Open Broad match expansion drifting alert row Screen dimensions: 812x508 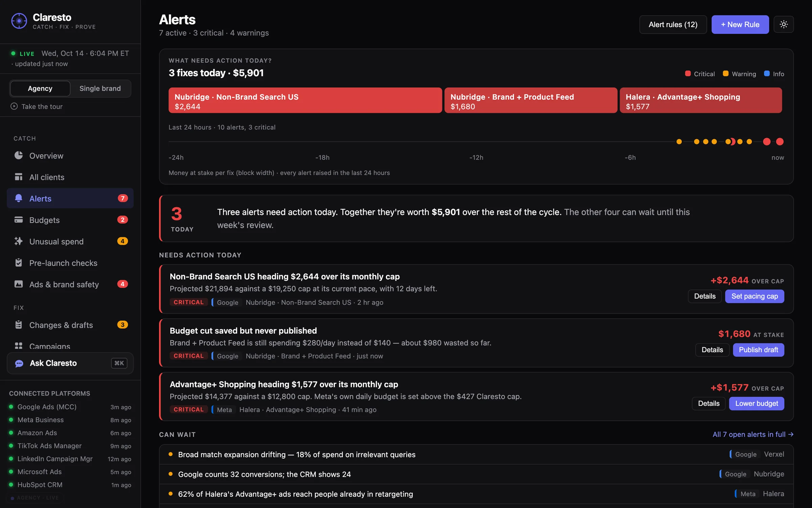(x=476, y=454)
